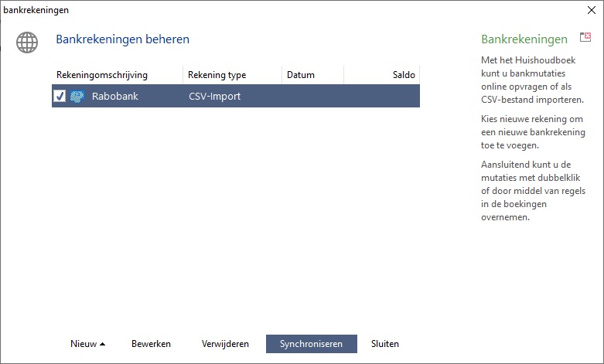This screenshot has height=364, width=604.
Task: Sort by Rekeningomschrijving column header
Action: pos(102,75)
